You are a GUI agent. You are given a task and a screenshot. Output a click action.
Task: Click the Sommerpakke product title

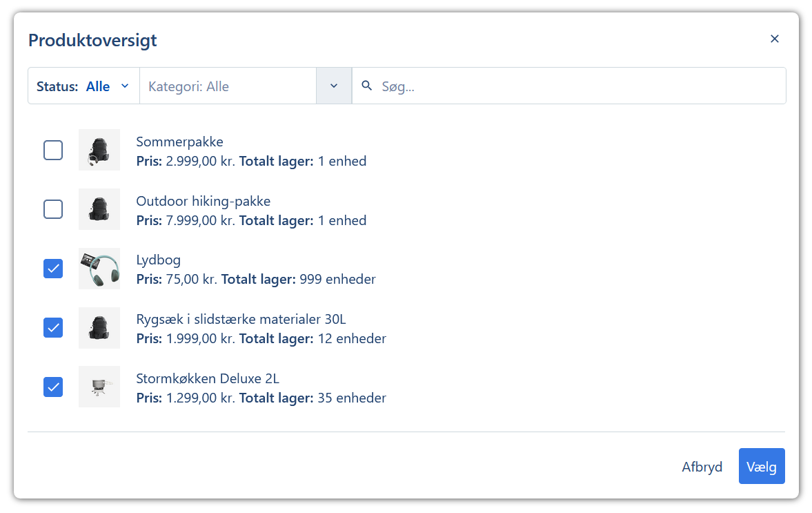pos(179,142)
